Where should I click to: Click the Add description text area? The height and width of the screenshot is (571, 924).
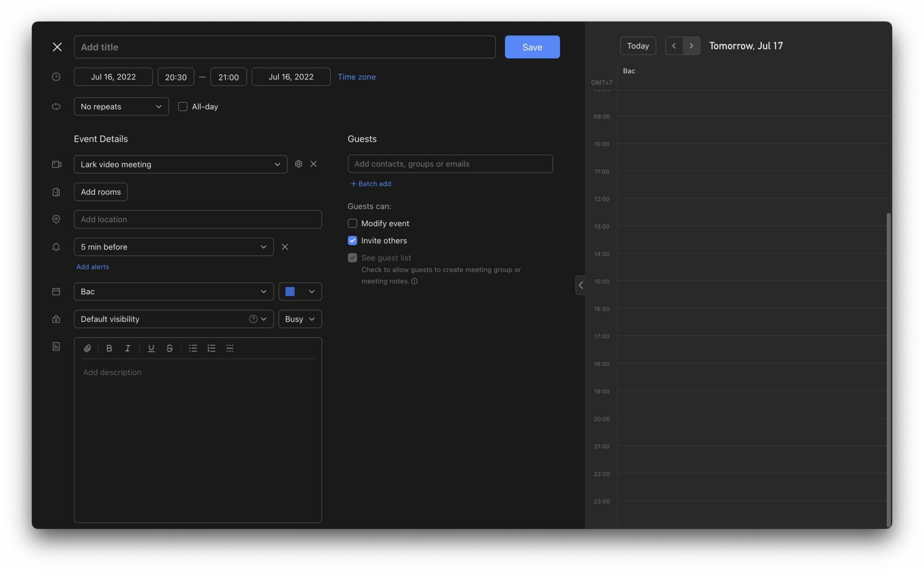[x=198, y=441]
